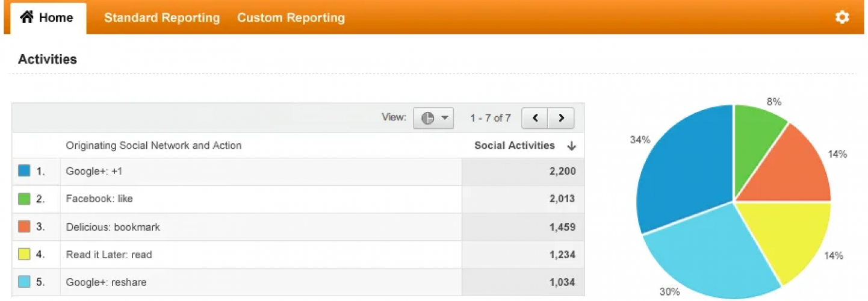
Task: Click the Home house icon
Action: coord(26,17)
